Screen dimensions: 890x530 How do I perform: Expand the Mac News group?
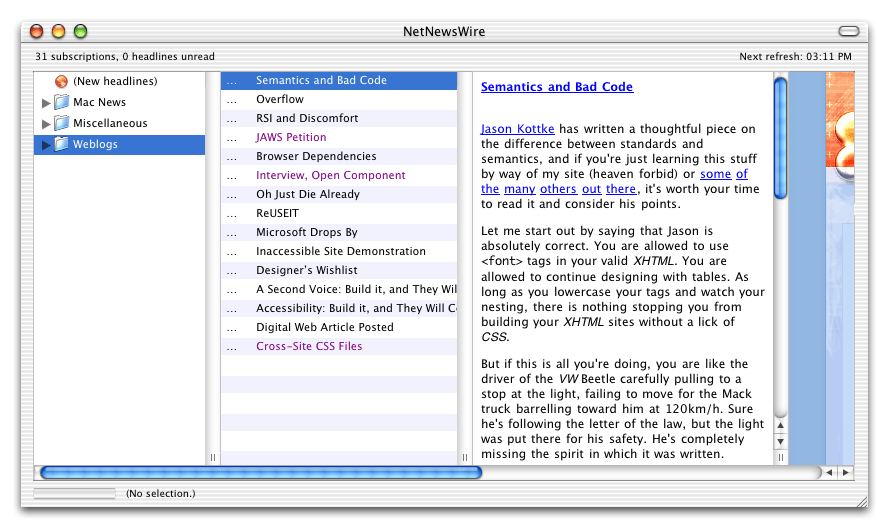tap(46, 103)
